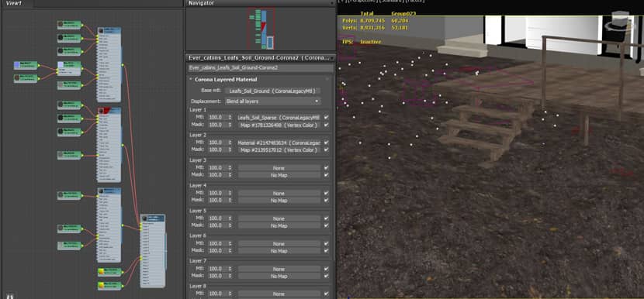Toggle Layer 1 Mtl enable checkbox
The image size is (644, 299).
click(x=326, y=117)
